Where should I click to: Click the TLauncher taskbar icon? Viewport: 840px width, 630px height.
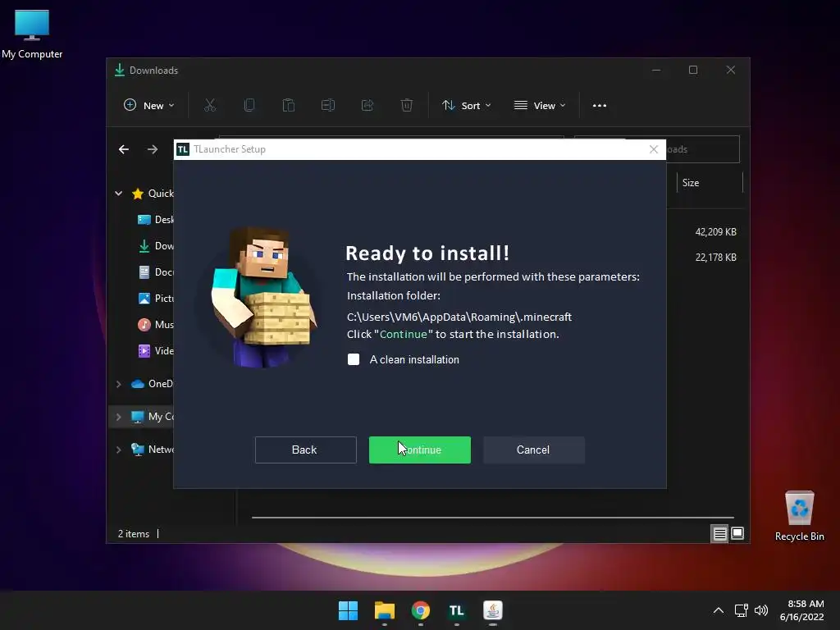[x=456, y=610]
